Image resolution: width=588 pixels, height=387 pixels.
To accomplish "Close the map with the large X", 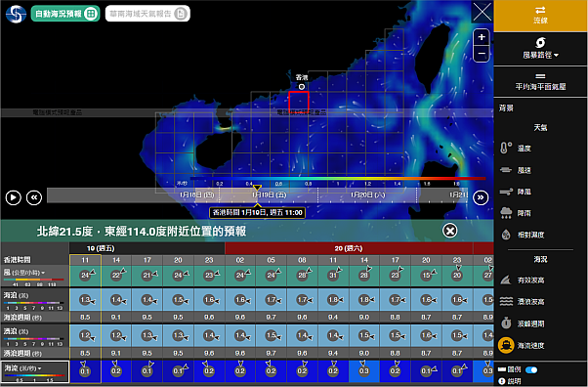I will pyautogui.click(x=482, y=12).
